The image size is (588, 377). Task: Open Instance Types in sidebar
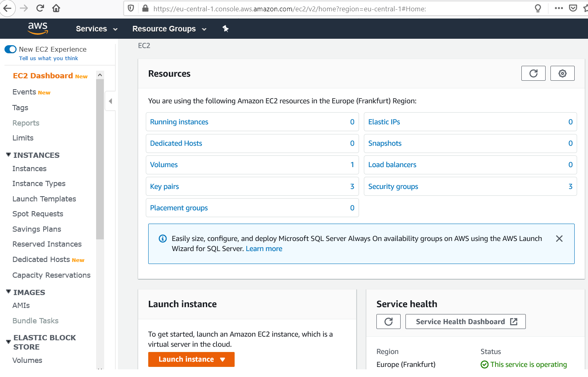39,184
